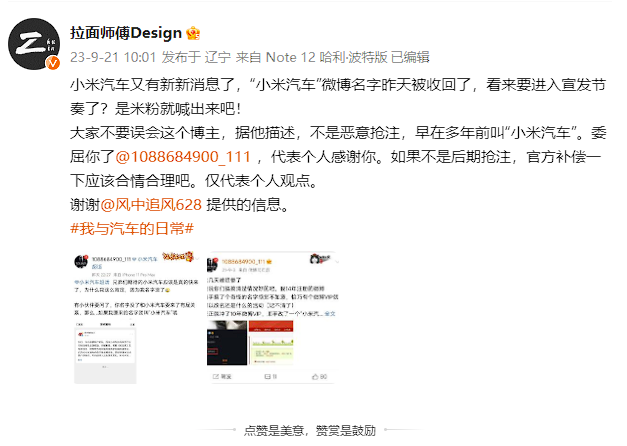Click the orange verified V badge
The image size is (627, 446).
click(x=53, y=63)
